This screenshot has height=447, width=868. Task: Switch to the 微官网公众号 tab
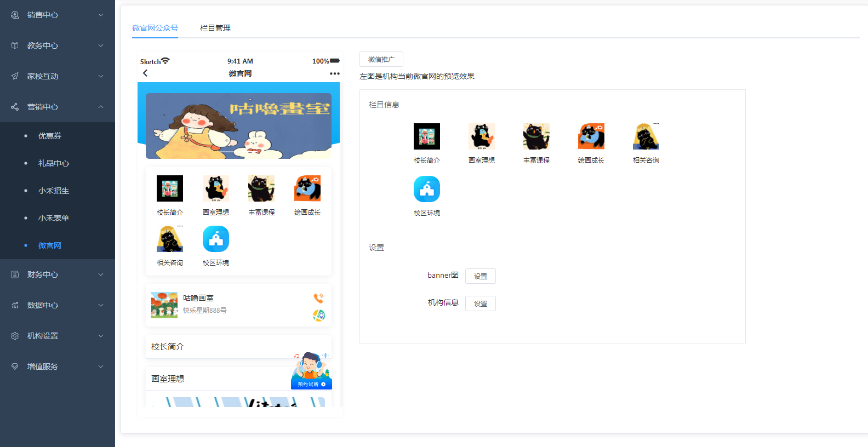(x=155, y=28)
